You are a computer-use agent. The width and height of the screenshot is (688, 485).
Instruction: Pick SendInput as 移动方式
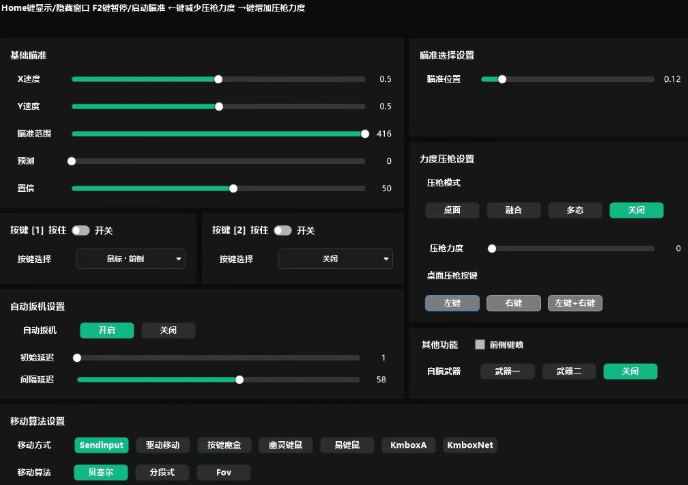pos(101,445)
